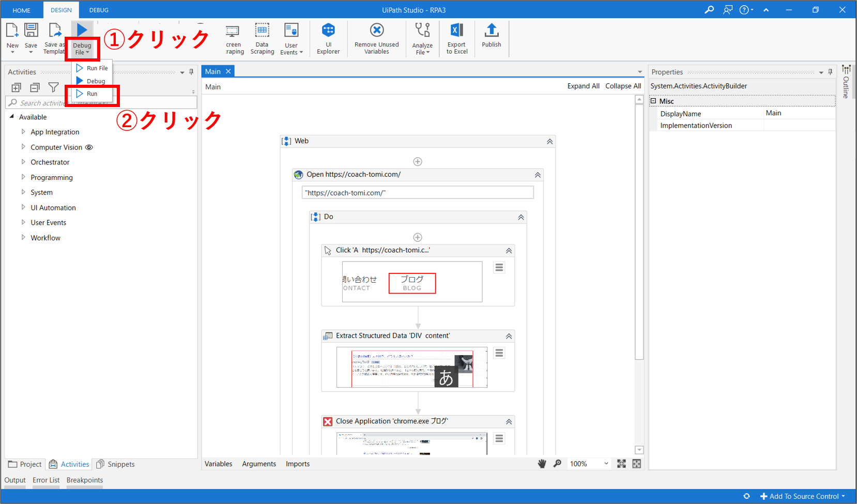This screenshot has height=504, width=857.
Task: Click Expand All in the designer
Action: [583, 86]
